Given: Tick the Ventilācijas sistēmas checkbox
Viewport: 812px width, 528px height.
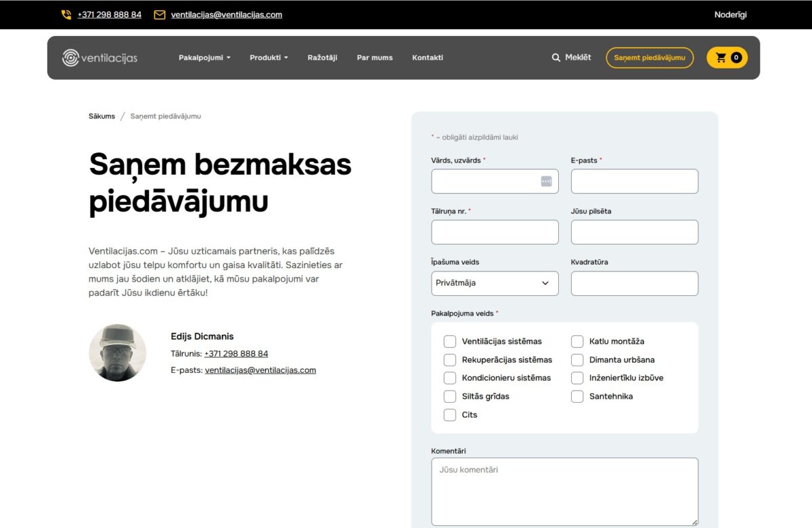Looking at the screenshot, I should (449, 341).
